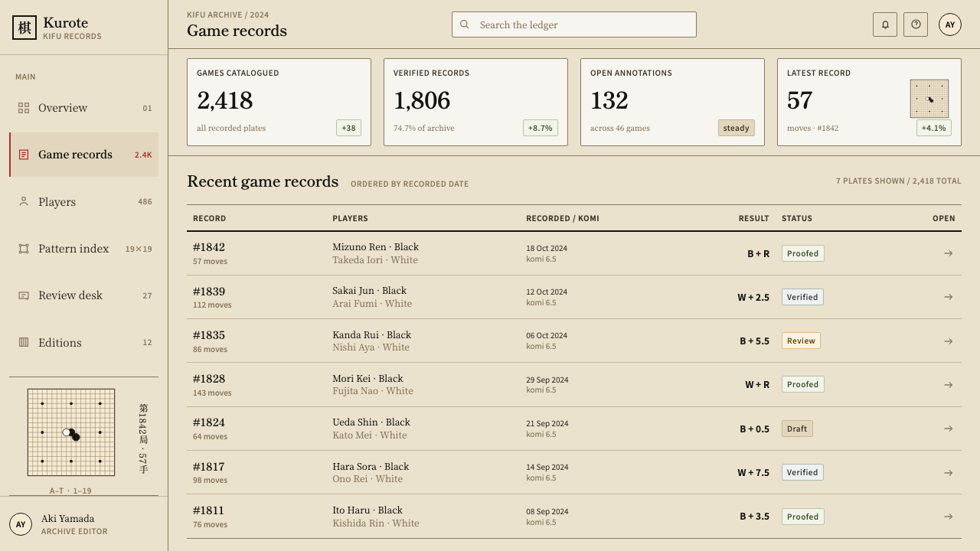This screenshot has height=551, width=980.
Task: Open record #1828 arrow
Action: pos(949,385)
